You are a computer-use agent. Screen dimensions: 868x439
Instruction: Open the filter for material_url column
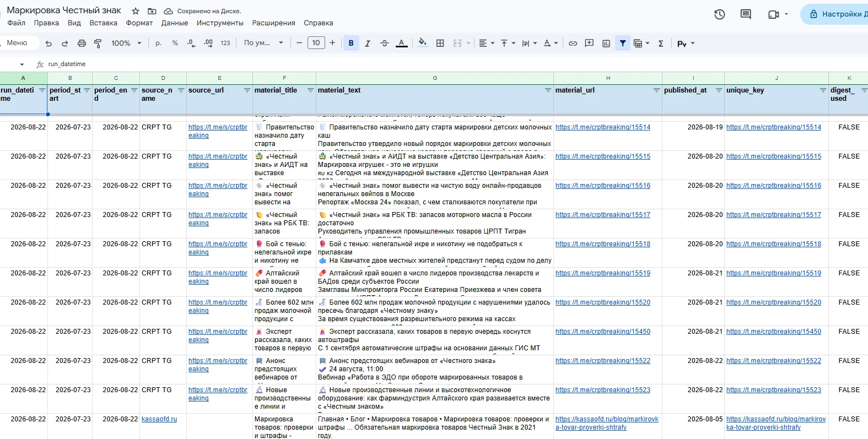656,90
